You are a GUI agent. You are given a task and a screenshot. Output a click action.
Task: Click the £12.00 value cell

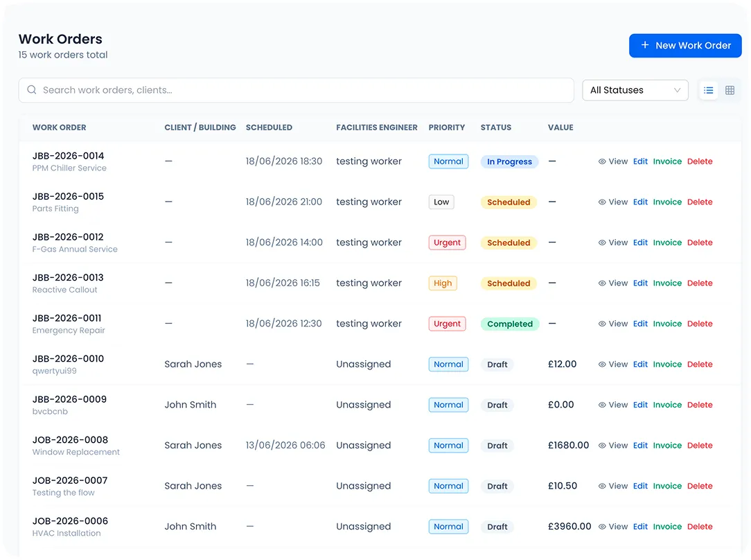pyautogui.click(x=563, y=364)
